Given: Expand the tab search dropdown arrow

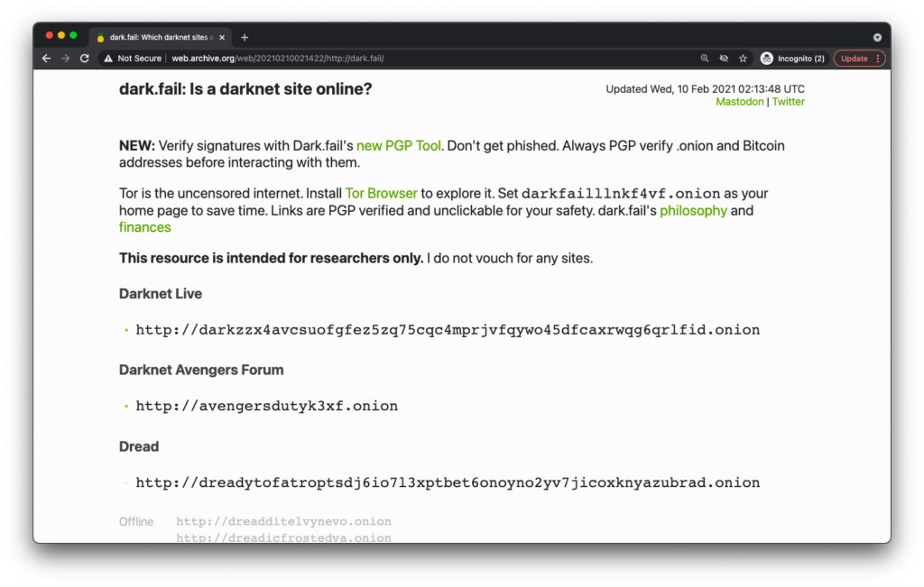Looking at the screenshot, I should (x=877, y=37).
